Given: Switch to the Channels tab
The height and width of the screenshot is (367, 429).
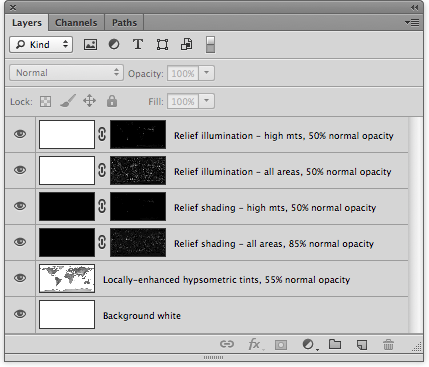Looking at the screenshot, I should 76,23.
